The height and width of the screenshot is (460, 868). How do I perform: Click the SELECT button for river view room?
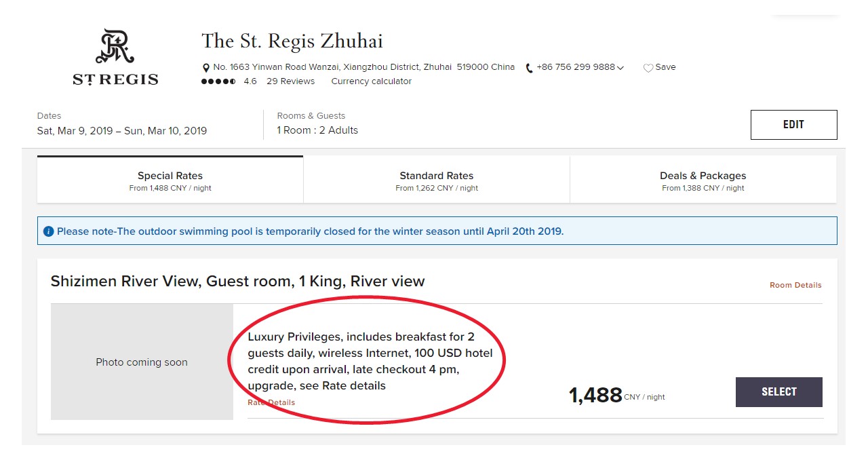pyautogui.click(x=778, y=392)
